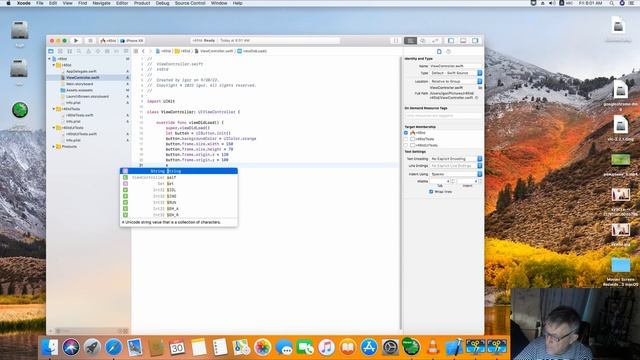Open System Preferences from the Dock
The height and width of the screenshot is (360, 640).
click(x=390, y=347)
